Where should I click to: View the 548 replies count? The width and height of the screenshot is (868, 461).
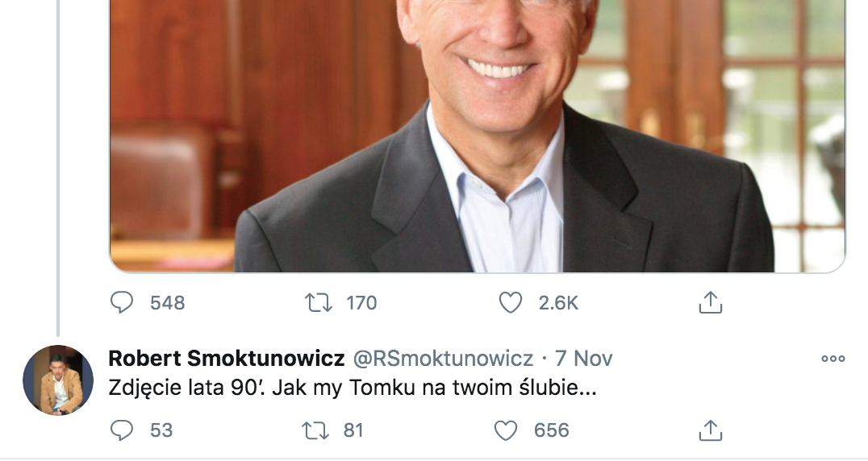tap(168, 303)
